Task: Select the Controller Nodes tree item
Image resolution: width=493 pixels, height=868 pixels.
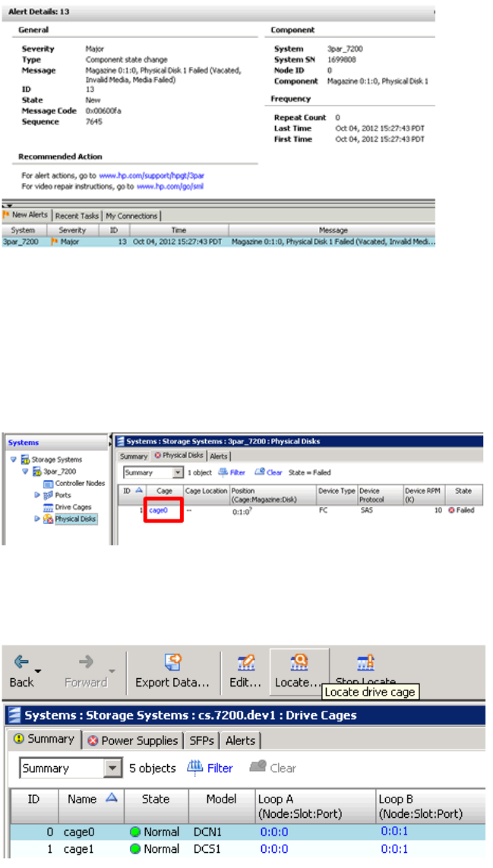Action: click(80, 483)
